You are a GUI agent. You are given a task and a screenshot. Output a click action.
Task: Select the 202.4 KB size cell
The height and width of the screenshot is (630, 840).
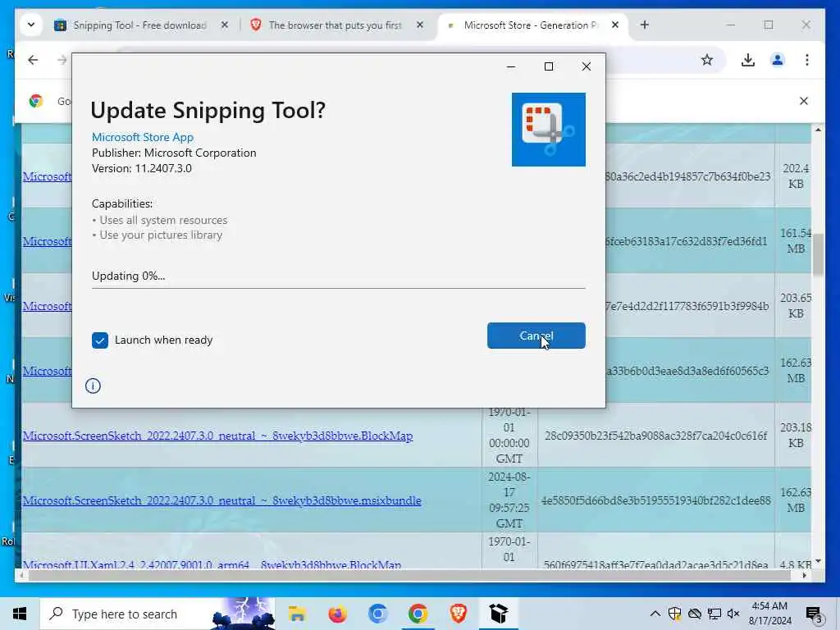(796, 176)
